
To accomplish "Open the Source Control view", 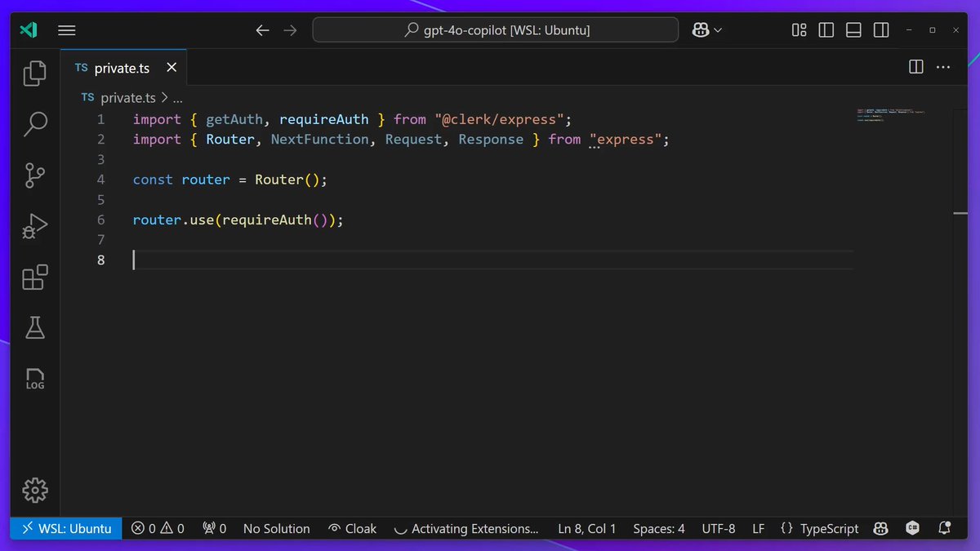I will pos(35,176).
